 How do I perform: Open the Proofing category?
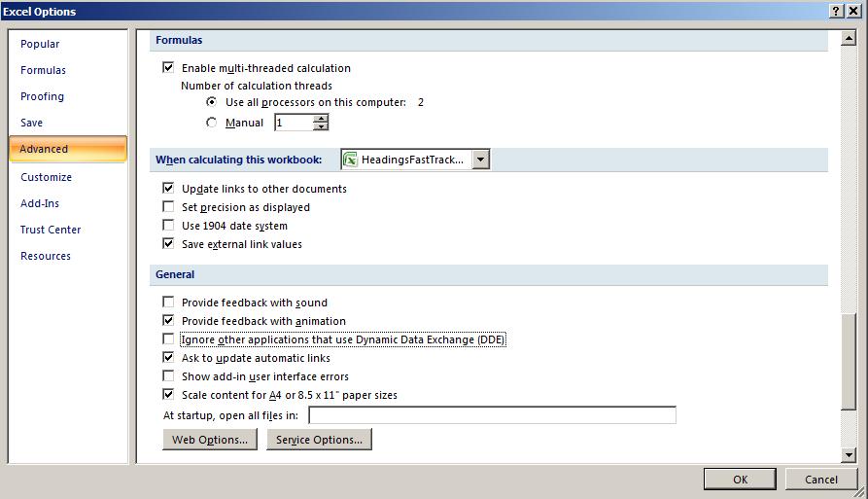pos(42,96)
